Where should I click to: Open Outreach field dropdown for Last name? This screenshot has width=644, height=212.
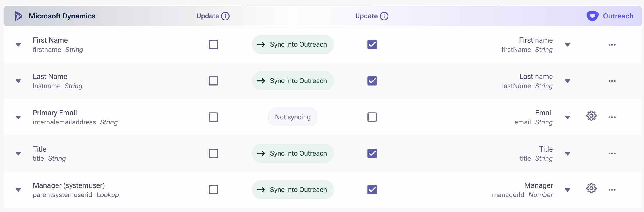(x=567, y=81)
